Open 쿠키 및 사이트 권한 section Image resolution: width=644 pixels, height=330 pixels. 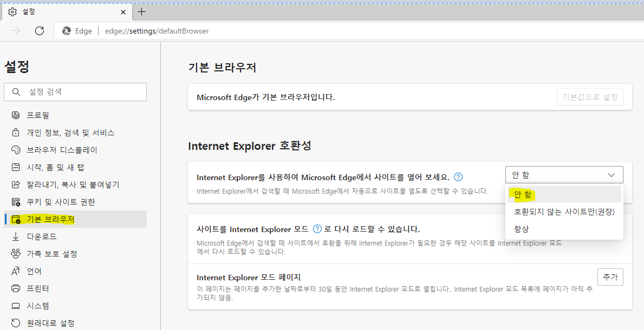coord(76,202)
